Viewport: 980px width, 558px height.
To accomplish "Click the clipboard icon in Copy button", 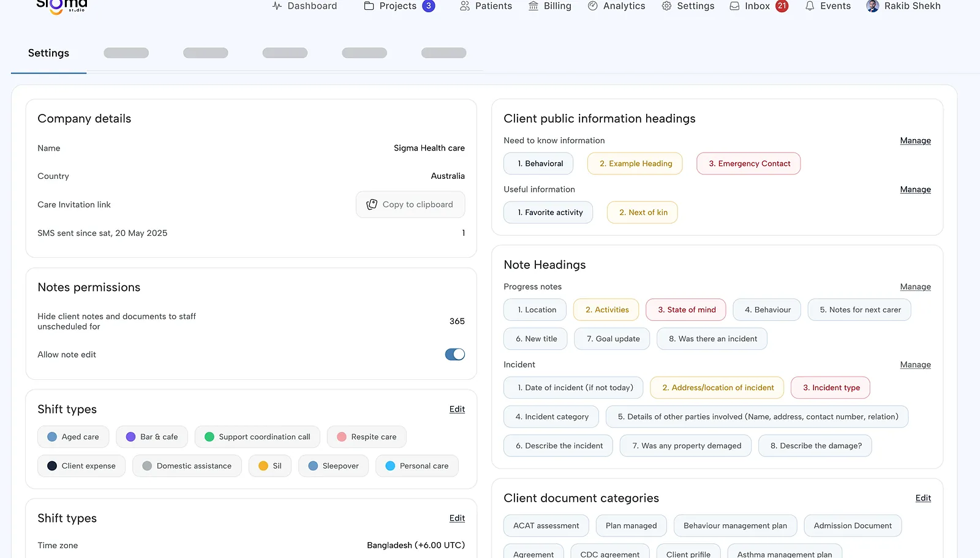I will point(372,205).
